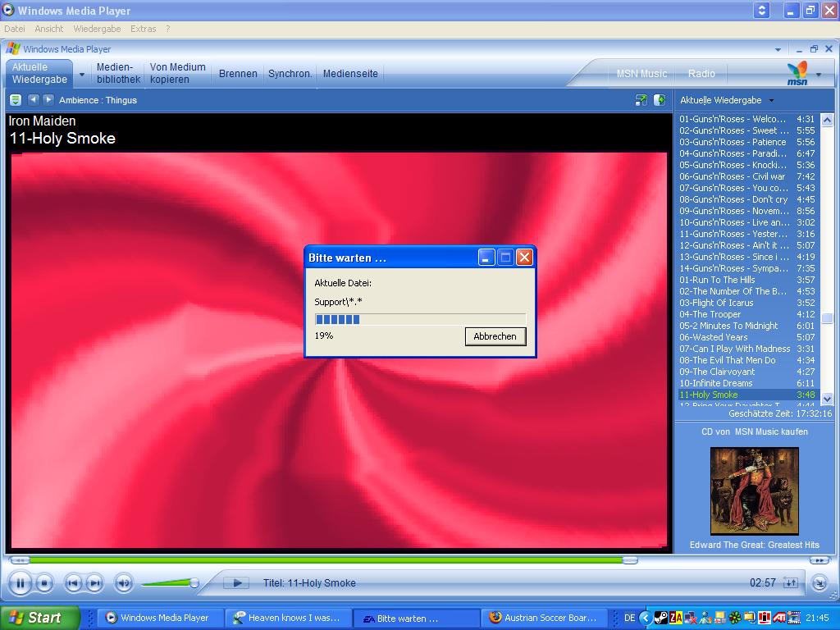
Task: Open the Wiedergabe menu
Action: [x=97, y=29]
